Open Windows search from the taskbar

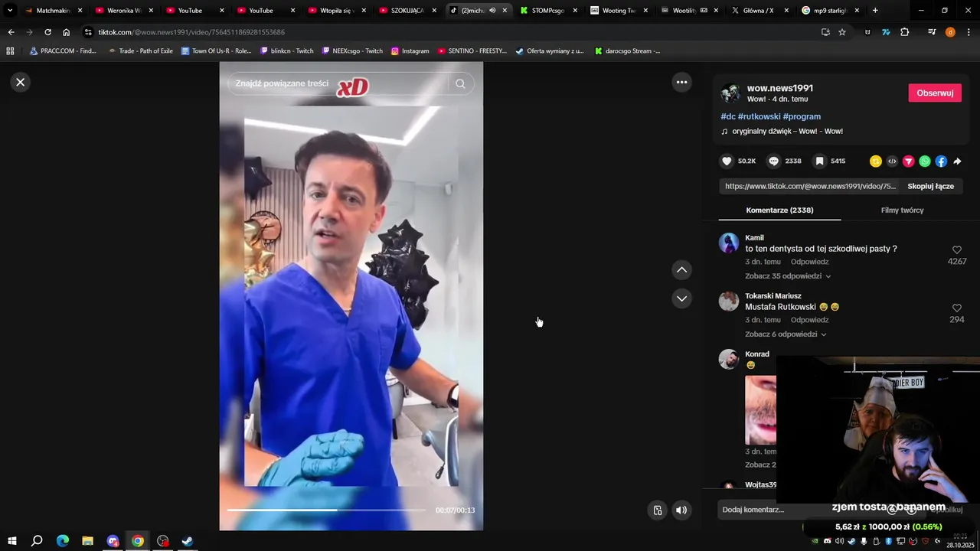[37, 541]
